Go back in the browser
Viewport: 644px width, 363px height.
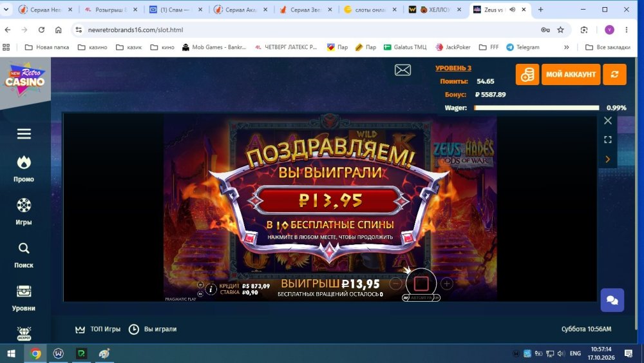click(x=8, y=30)
